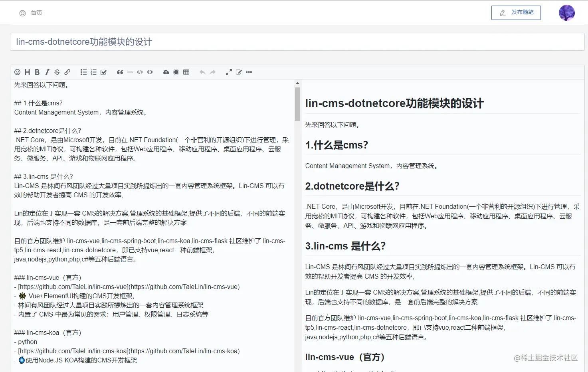Click the lin-cms-koa GitHub URL markdown line
Viewport: 588px width, 372px height.
coord(127,351)
